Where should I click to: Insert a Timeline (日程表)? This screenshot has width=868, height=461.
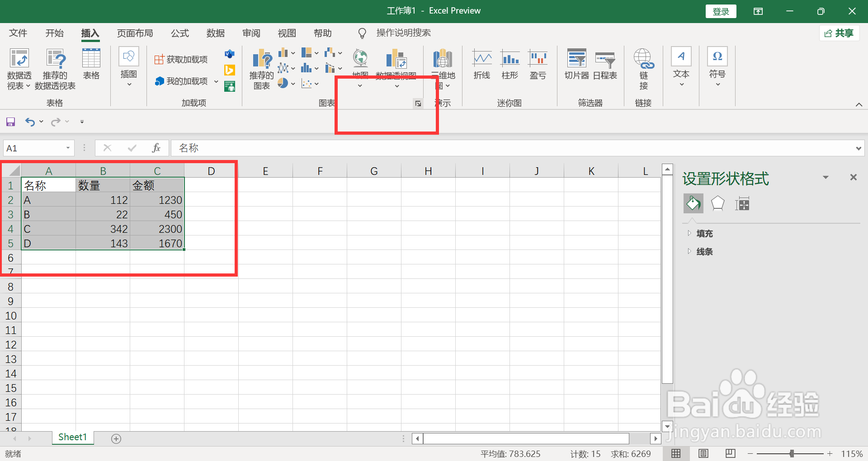point(605,65)
